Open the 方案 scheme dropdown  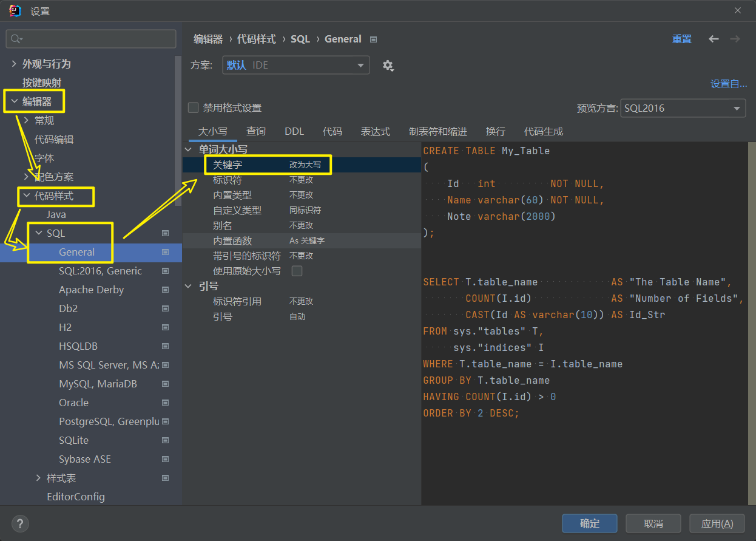(295, 66)
